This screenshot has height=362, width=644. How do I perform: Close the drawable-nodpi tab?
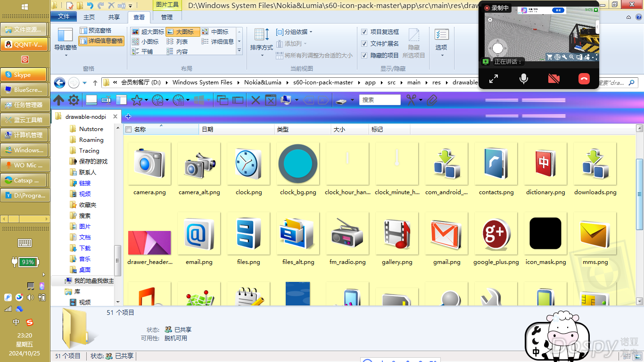tap(115, 116)
